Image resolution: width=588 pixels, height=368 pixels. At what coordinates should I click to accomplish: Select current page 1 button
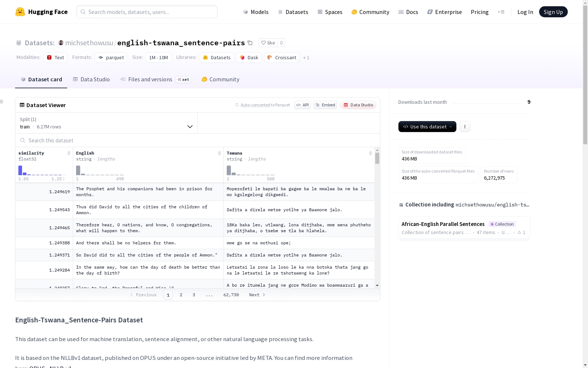click(x=168, y=295)
